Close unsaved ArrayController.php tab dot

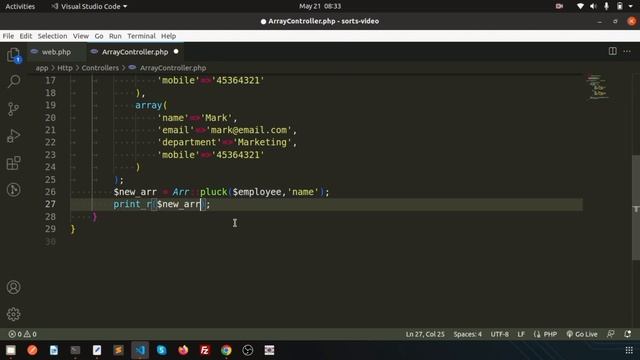(x=176, y=51)
